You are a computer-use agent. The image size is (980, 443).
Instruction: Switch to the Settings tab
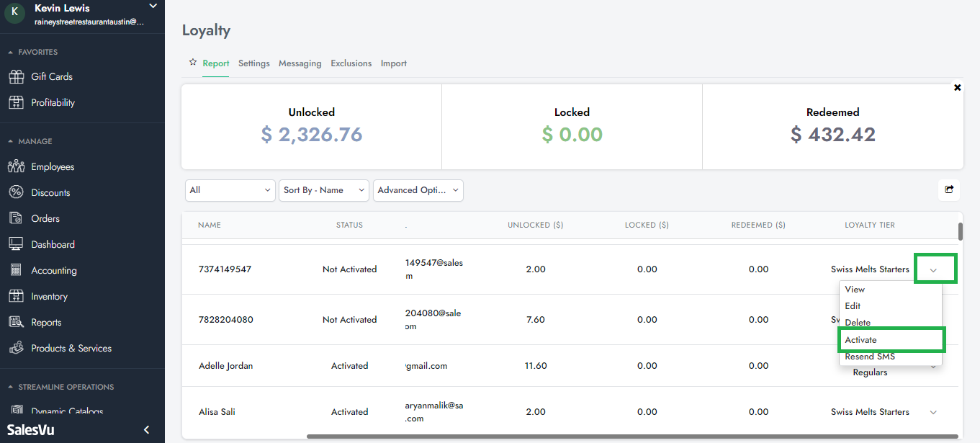point(253,63)
